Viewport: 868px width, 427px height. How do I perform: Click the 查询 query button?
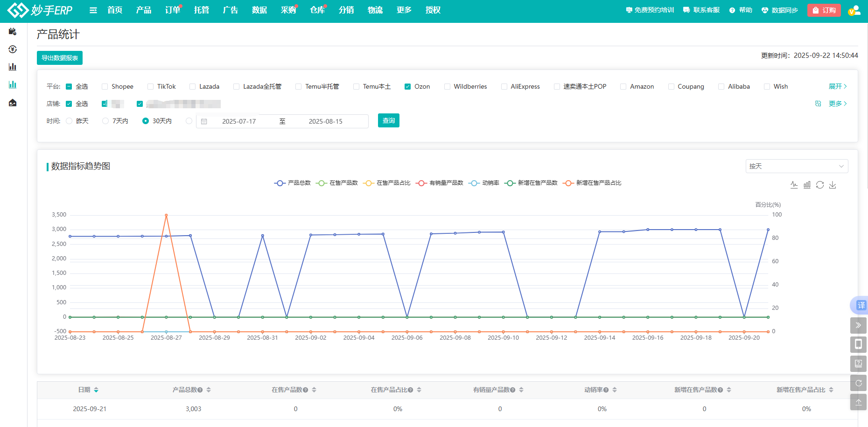tap(388, 121)
